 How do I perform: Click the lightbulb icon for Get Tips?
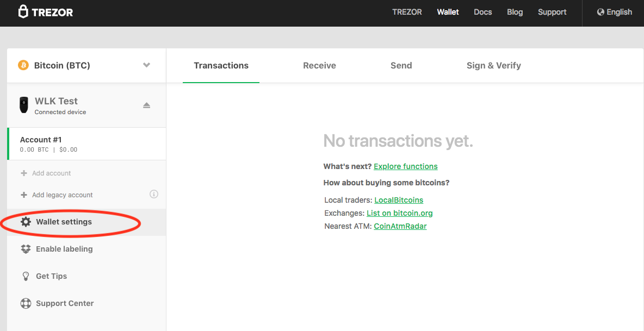click(x=26, y=276)
